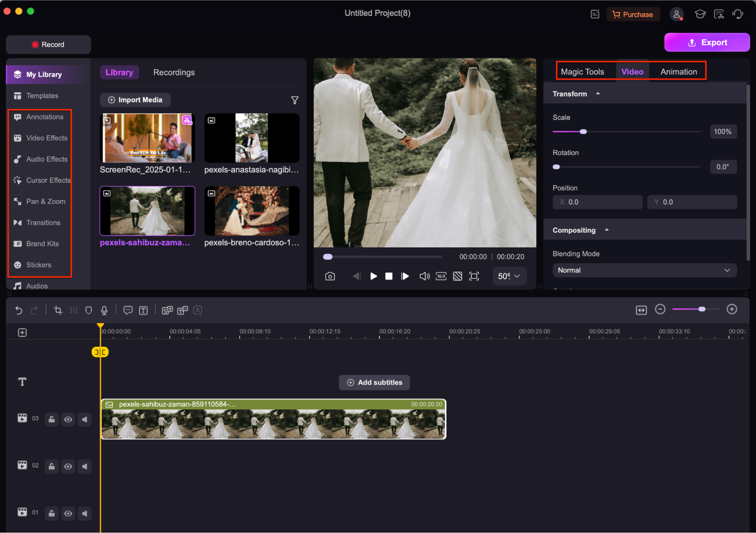Open the user account profile icon
This screenshot has height=533, width=756.
(676, 14)
